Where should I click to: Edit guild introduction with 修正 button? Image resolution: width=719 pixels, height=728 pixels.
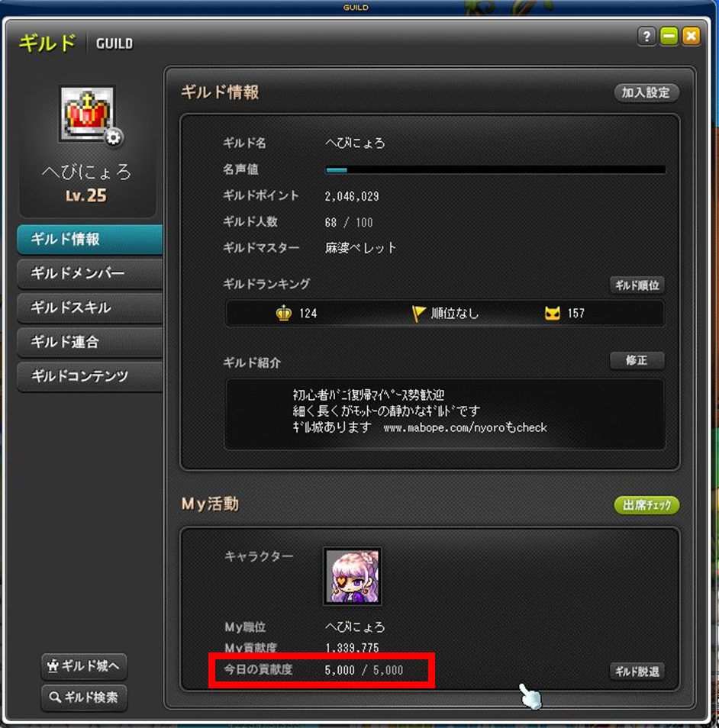pos(637,360)
